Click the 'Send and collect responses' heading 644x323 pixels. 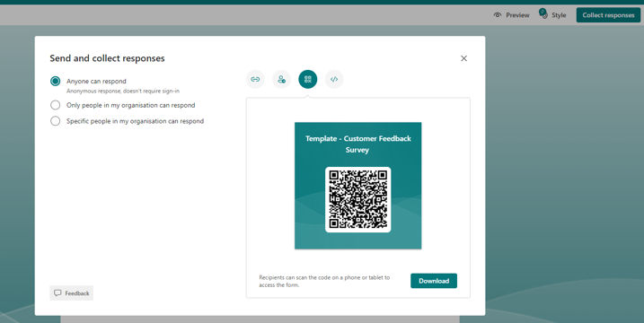click(107, 58)
